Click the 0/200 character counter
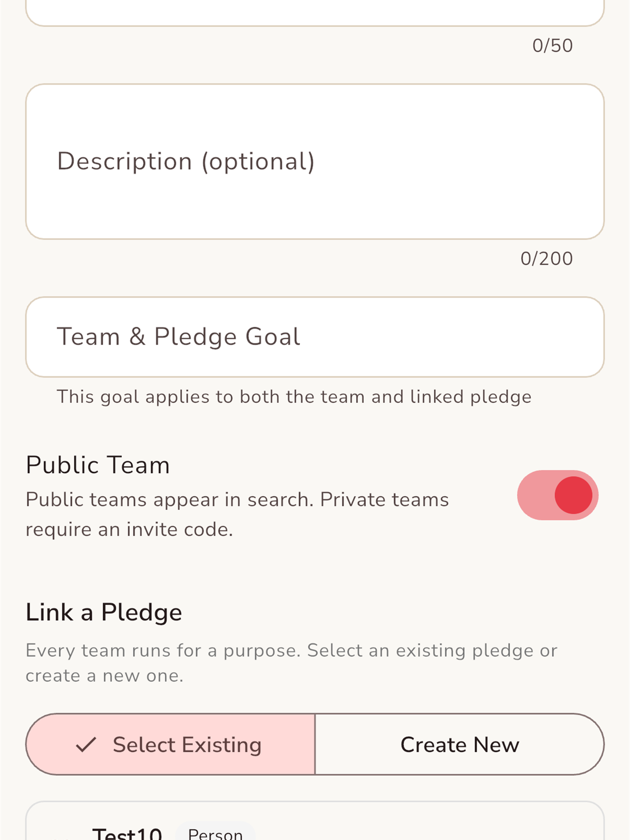Image resolution: width=630 pixels, height=840 pixels. pyautogui.click(x=546, y=259)
